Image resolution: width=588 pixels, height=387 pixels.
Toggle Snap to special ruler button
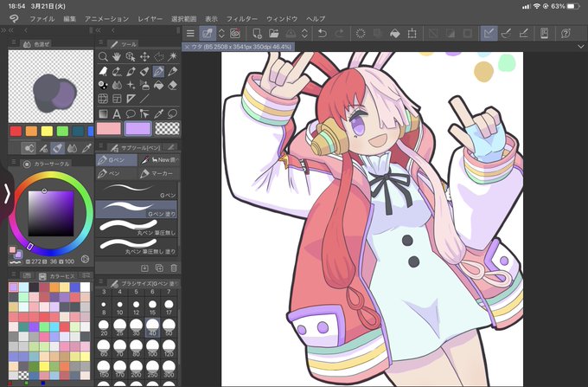pyautogui.click(x=506, y=34)
